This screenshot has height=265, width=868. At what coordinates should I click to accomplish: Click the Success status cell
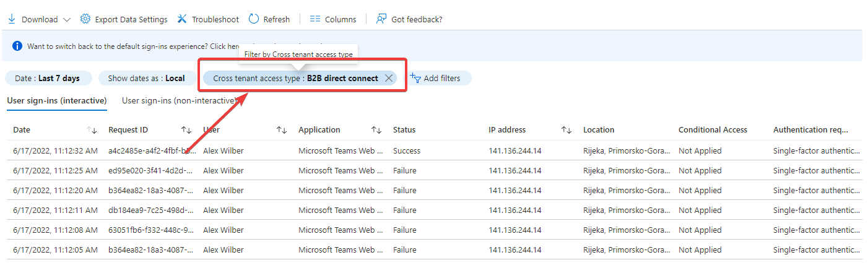[x=407, y=150]
